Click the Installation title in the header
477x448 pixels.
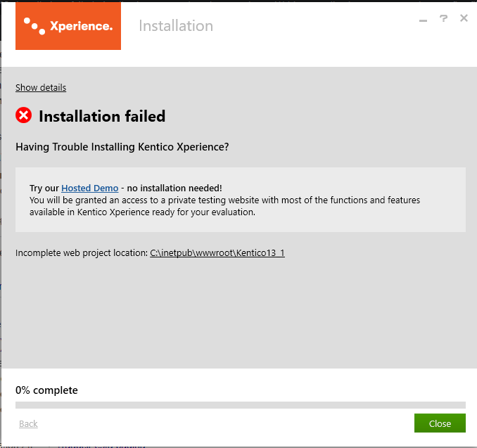click(x=176, y=26)
